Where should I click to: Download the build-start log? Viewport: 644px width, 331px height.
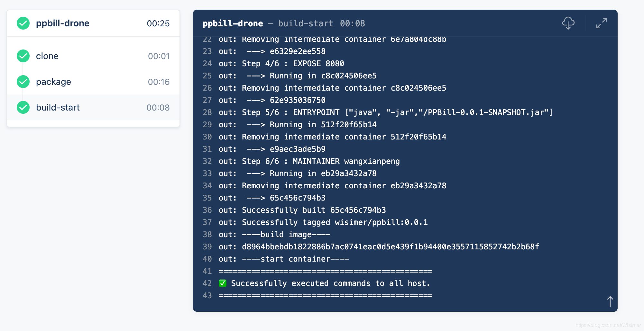click(x=568, y=23)
